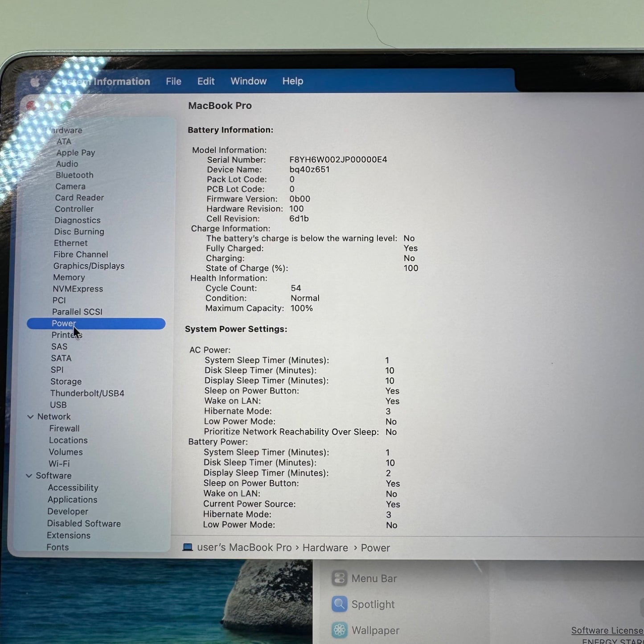This screenshot has width=644, height=644.
Task: Collapse the Software section chevron
Action: coord(29,476)
